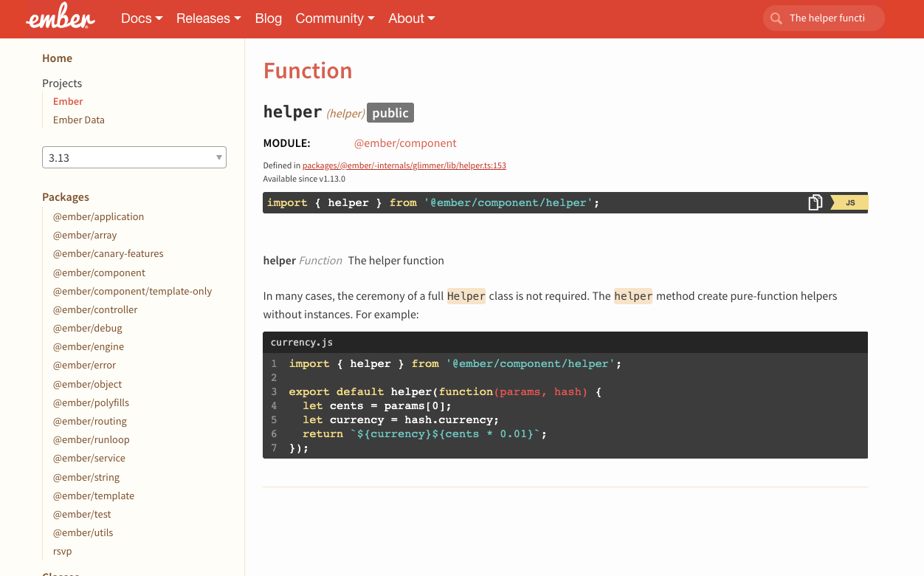Open the @ember/error package
The image size is (924, 576).
(84, 365)
